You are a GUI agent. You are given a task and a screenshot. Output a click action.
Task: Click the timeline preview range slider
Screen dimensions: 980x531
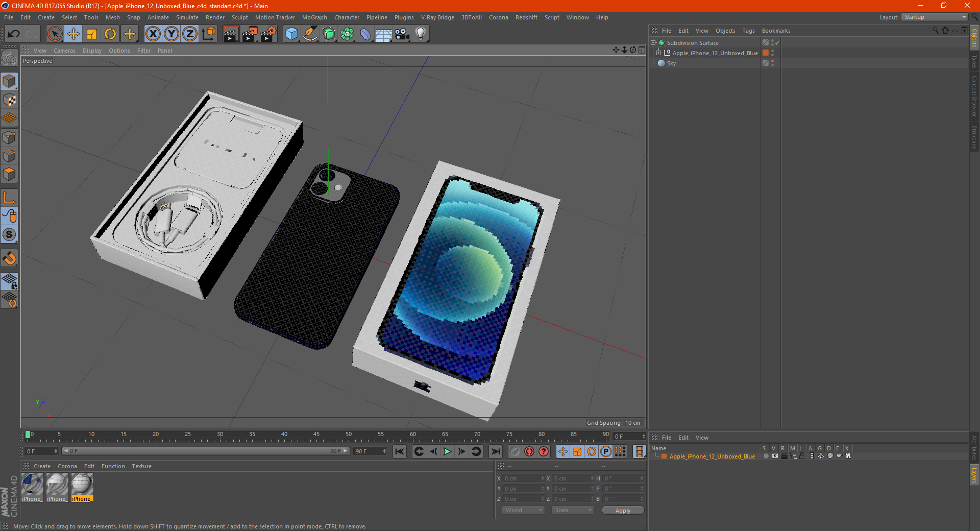pos(206,451)
